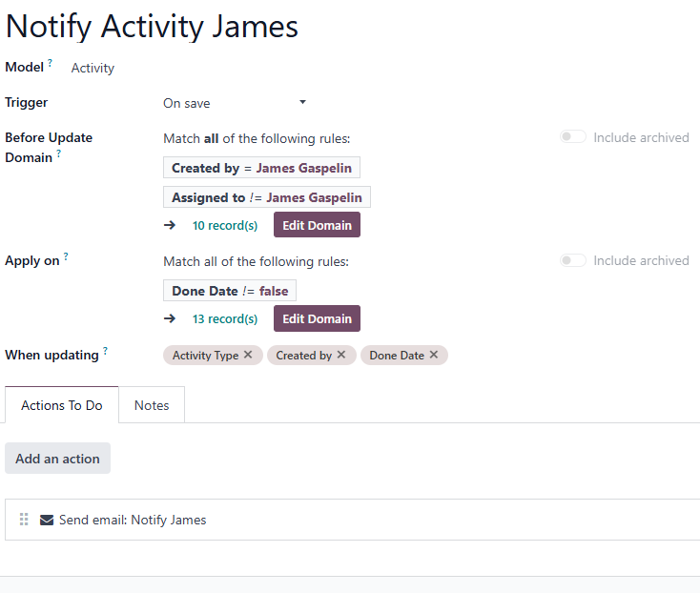Remove the Done Date tag
The height and width of the screenshot is (593, 700).
tap(434, 355)
